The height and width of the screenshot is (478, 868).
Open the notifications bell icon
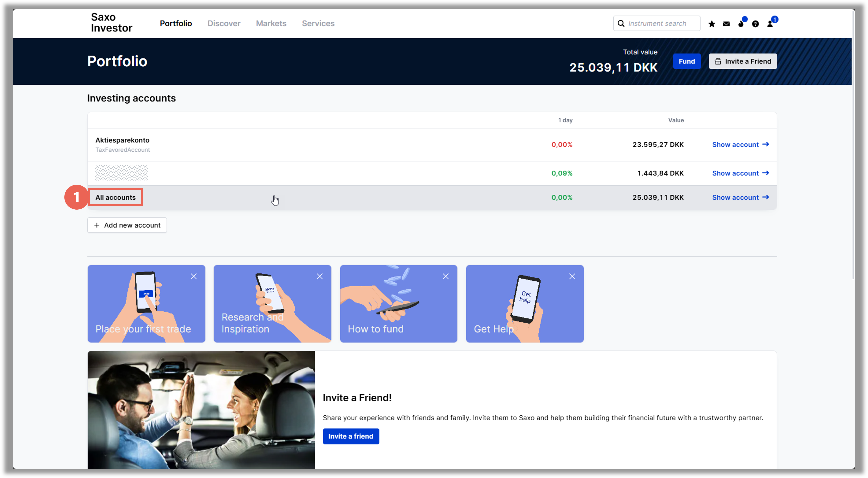741,24
